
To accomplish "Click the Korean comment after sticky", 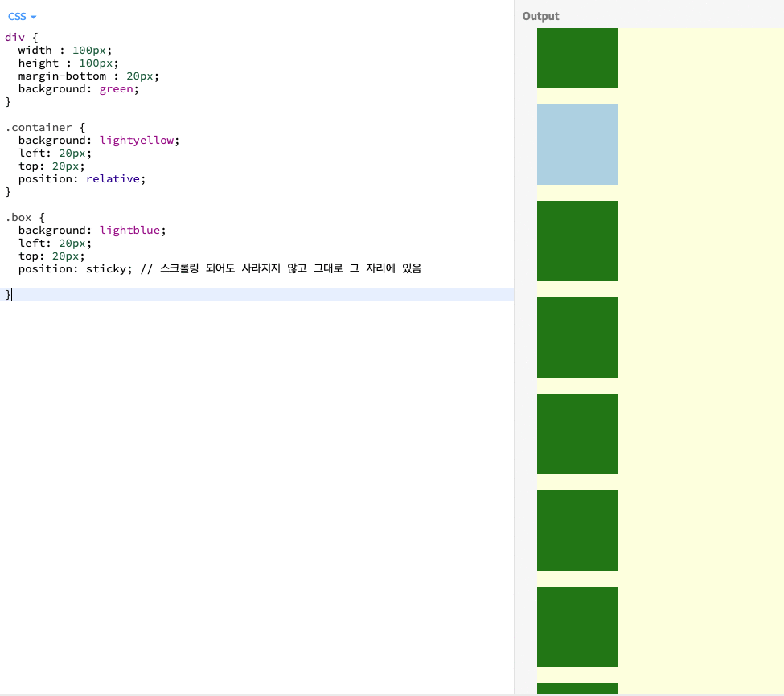I will 281,268.
